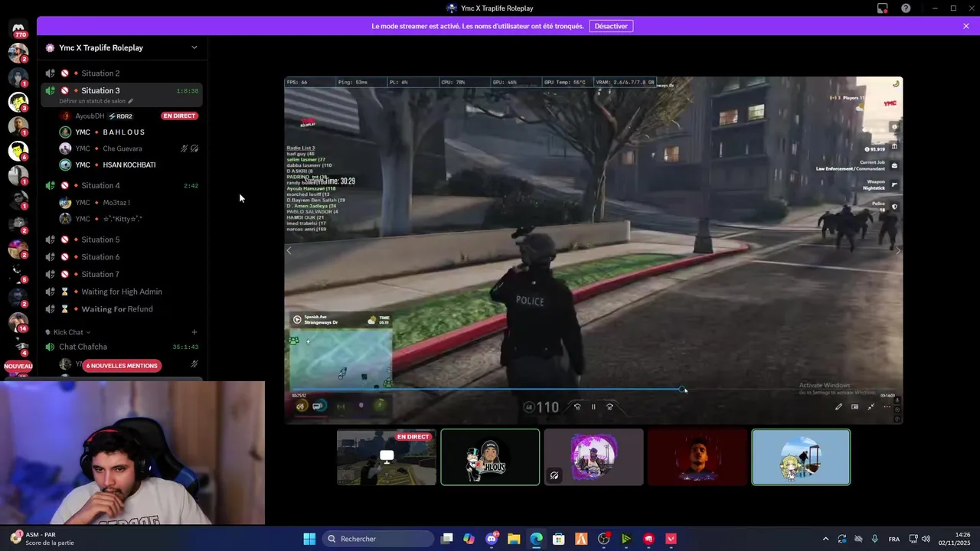The image size is (980, 551).
Task: Open Copilot from the taskbar
Action: (469, 539)
